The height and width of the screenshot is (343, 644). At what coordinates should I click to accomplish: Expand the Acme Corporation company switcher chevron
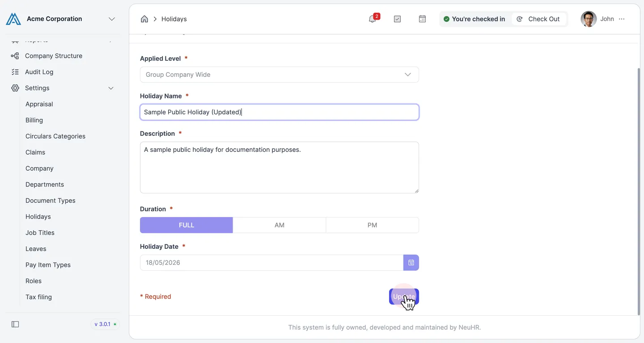click(112, 19)
